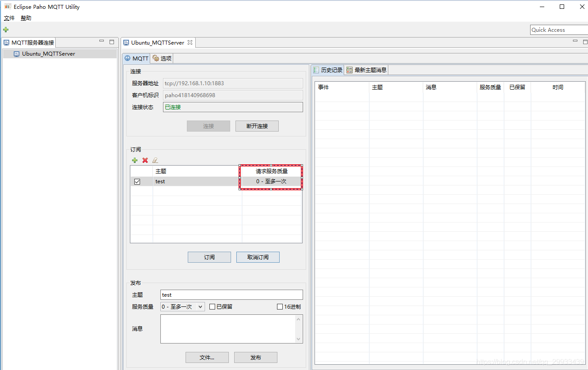The width and height of the screenshot is (588, 370).
Task: Select the Ubuntu_MQTTServer editor tab
Action: click(x=158, y=43)
